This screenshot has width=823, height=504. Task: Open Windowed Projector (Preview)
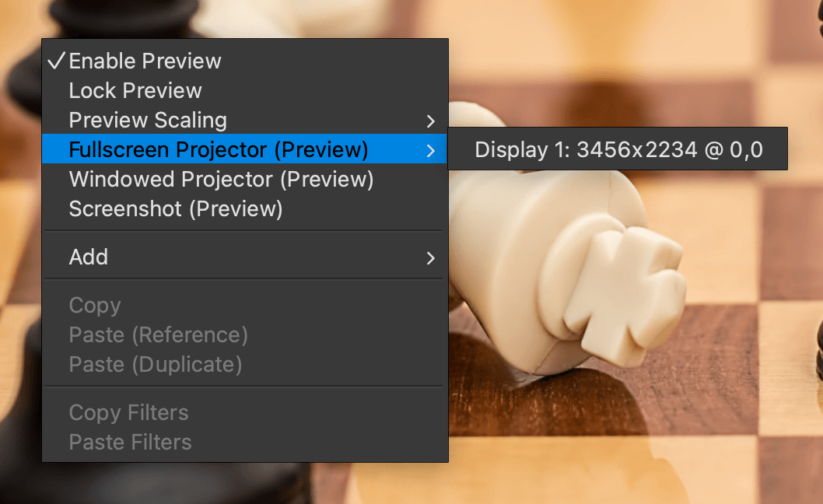click(221, 179)
